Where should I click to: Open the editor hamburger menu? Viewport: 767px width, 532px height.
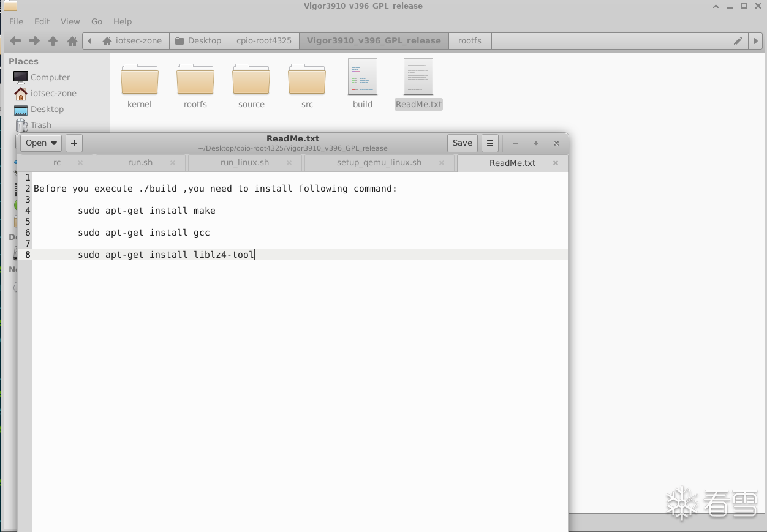pos(490,143)
